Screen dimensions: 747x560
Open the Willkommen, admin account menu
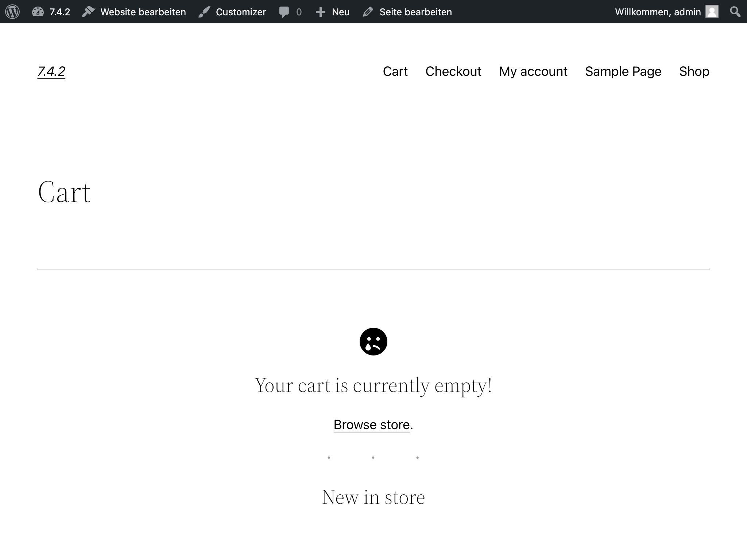pos(658,11)
